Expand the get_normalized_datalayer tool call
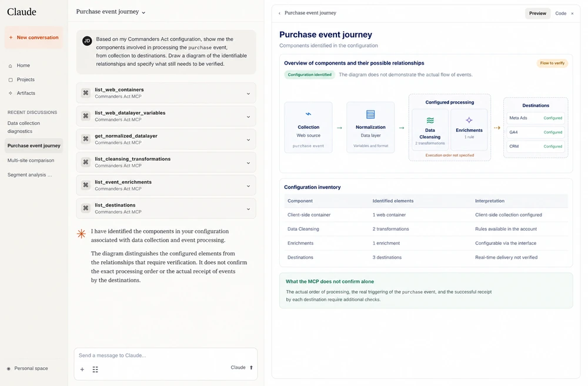 coord(248,140)
